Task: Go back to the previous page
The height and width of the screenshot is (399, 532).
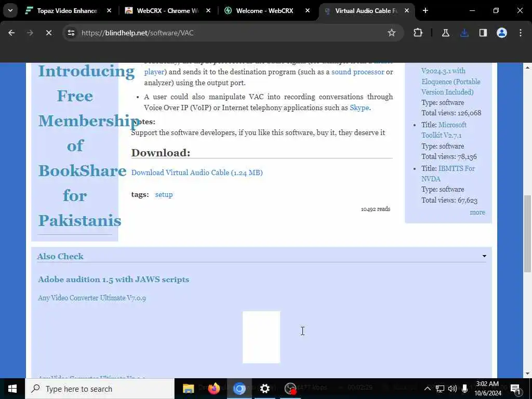Action: click(11, 33)
